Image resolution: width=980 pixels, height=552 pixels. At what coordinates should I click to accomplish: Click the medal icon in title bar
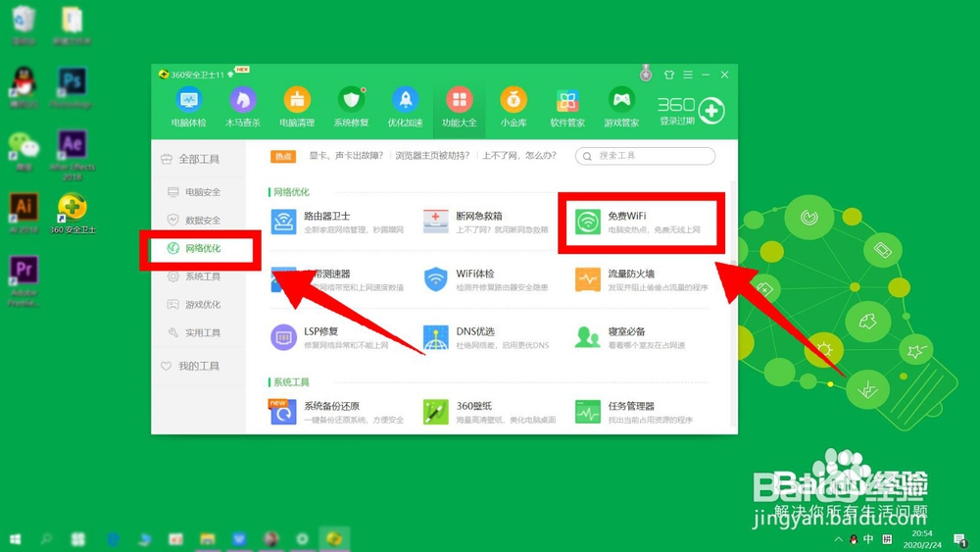coord(646,74)
